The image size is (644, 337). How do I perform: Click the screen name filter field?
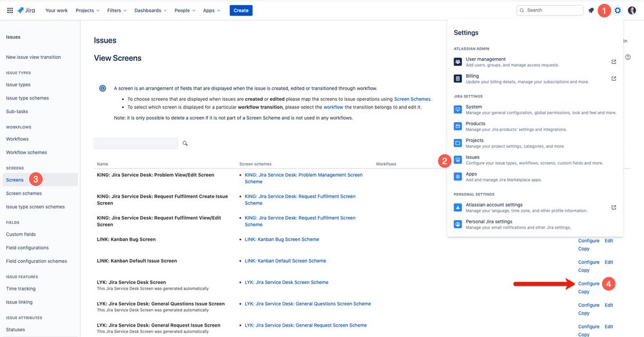click(136, 143)
